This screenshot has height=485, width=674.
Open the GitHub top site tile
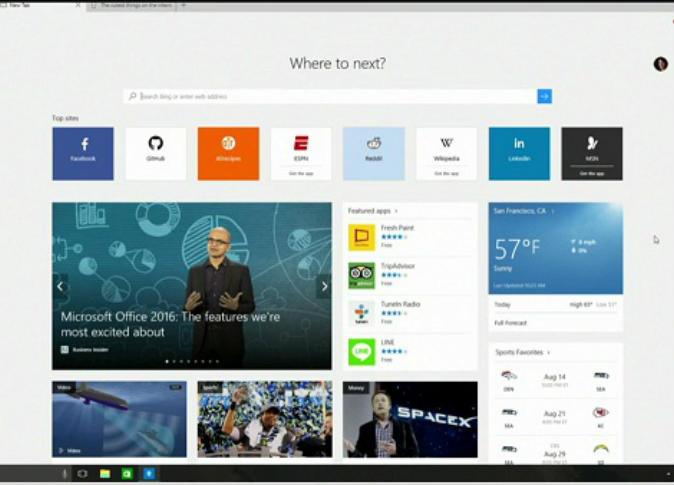156,153
